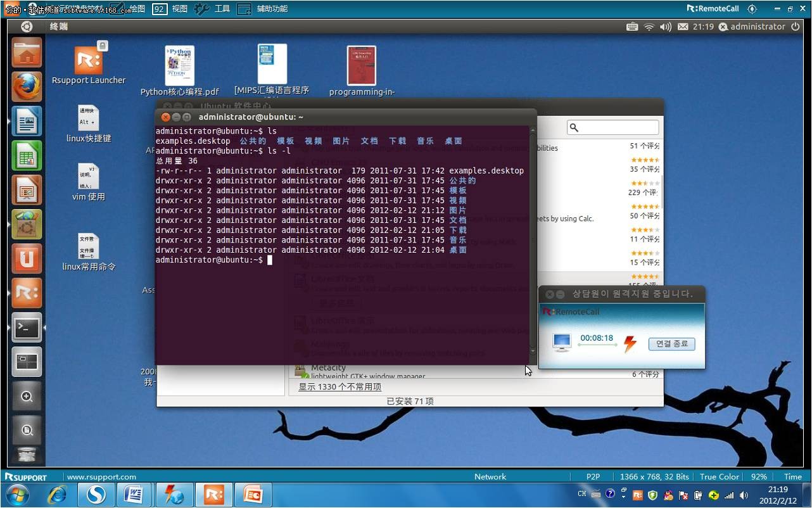Open the Word document taskbar button
The height and width of the screenshot is (508, 812).
coord(135,495)
